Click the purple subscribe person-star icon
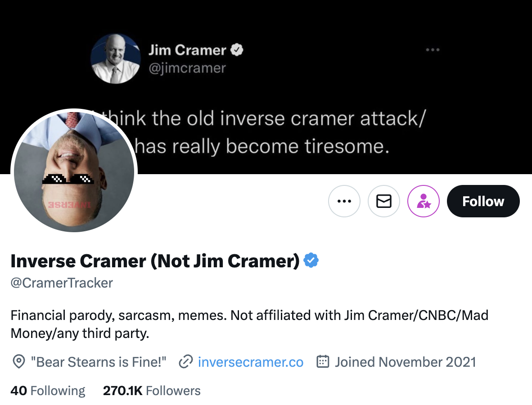The height and width of the screenshot is (405, 532). coord(424,201)
